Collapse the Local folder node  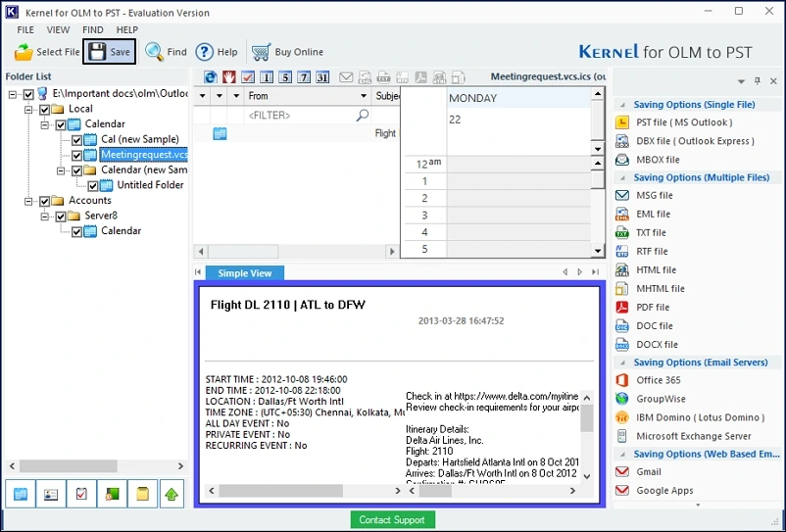point(29,109)
